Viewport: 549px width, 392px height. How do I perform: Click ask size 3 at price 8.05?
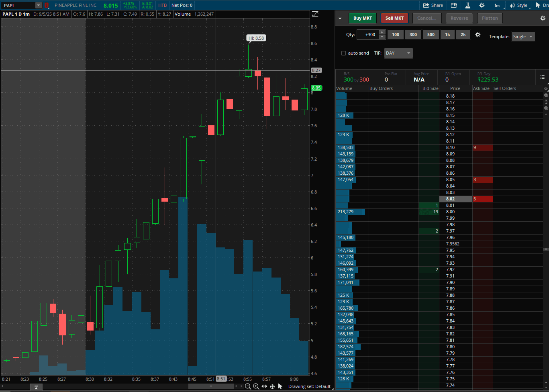coord(483,180)
